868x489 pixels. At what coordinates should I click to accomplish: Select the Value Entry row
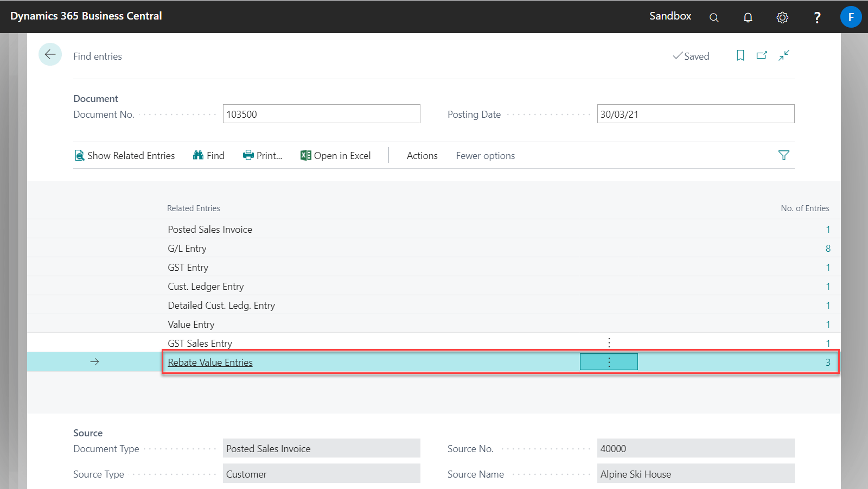434,324
